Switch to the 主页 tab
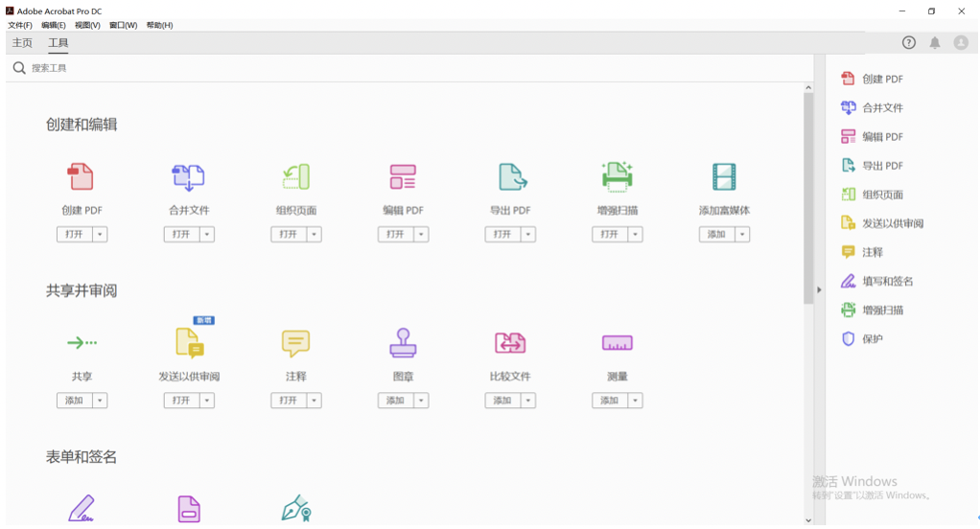 22,42
